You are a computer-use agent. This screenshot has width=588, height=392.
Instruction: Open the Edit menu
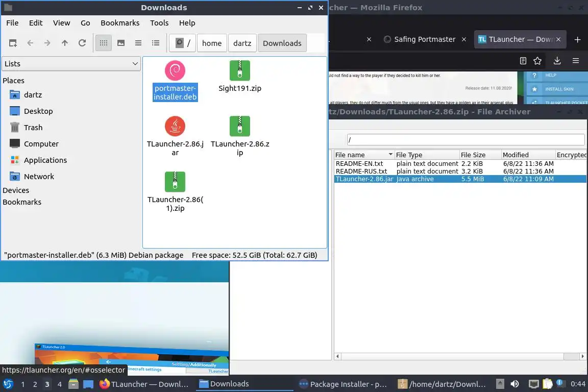[36, 23]
